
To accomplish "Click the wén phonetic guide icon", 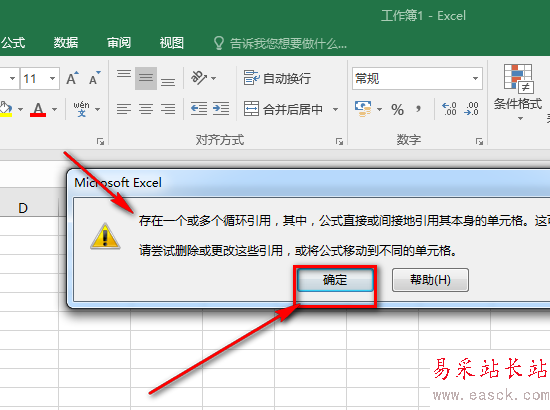I will pyautogui.click(x=81, y=109).
